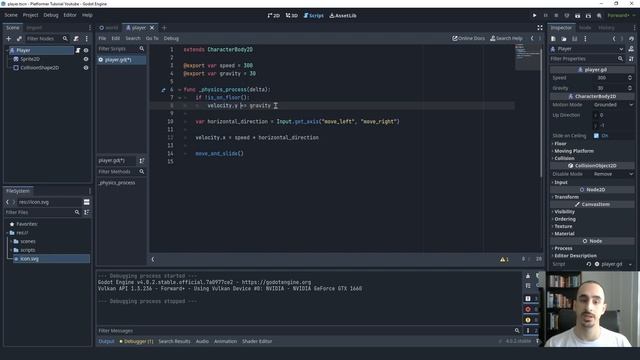This screenshot has width=640, height=360.
Task: Open Disable Mode Remove dropdown
Action: [613, 174]
